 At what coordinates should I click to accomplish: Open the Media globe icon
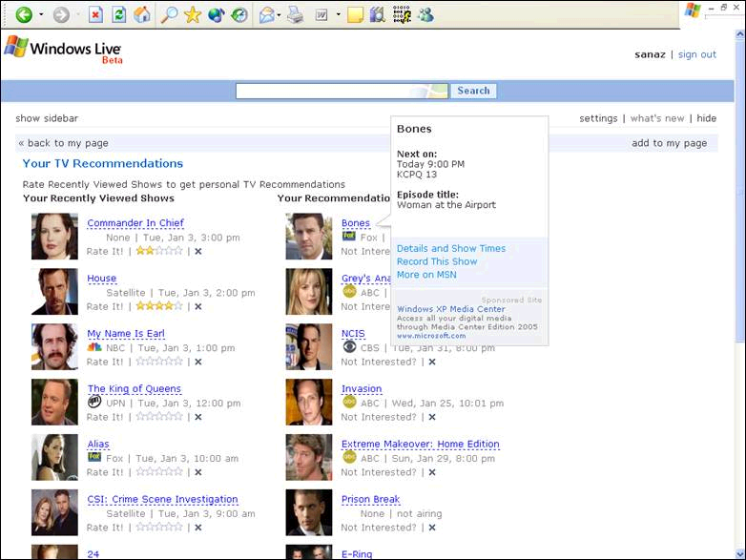[217, 14]
